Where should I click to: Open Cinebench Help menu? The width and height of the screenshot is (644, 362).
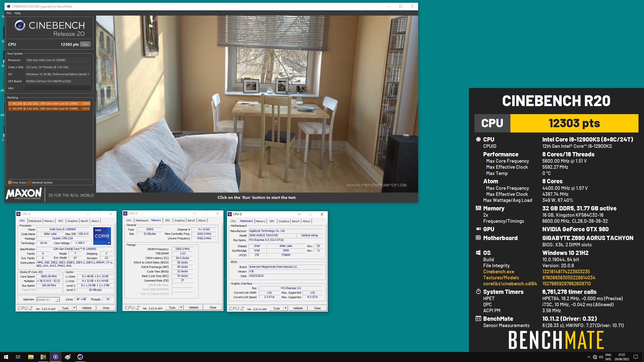coord(17,13)
